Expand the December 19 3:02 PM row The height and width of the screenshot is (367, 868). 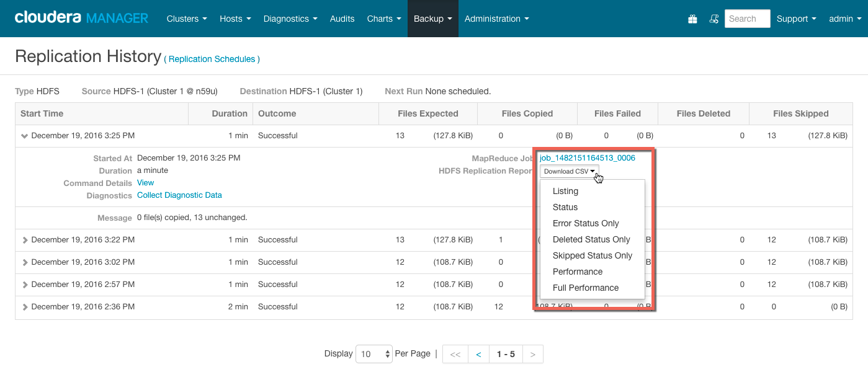tap(25, 262)
